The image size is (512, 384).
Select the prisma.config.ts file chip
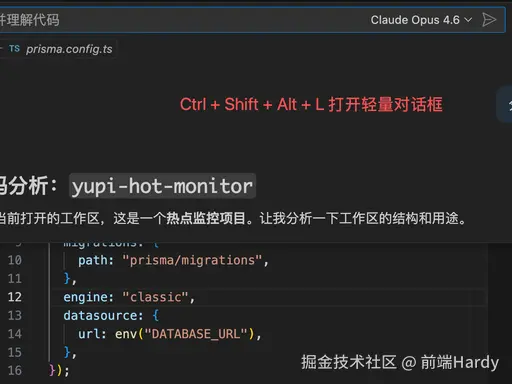tap(59, 49)
